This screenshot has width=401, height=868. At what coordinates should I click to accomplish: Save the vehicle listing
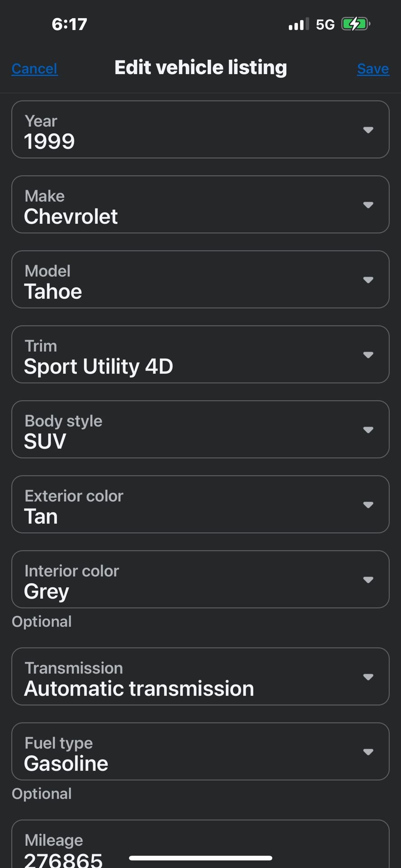(x=373, y=69)
